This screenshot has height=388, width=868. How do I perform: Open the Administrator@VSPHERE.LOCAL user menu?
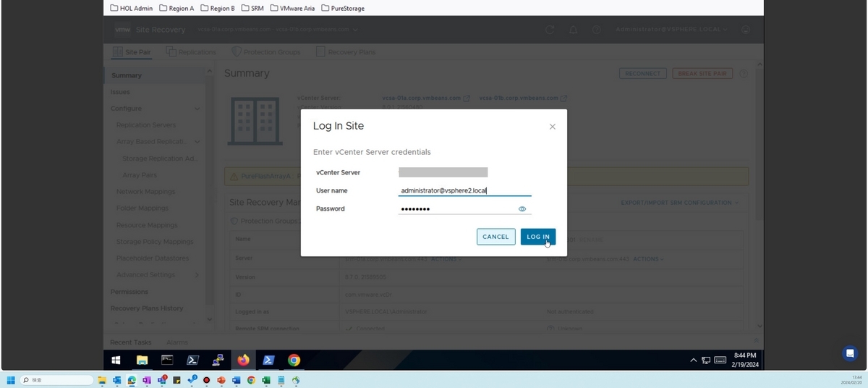click(x=671, y=30)
